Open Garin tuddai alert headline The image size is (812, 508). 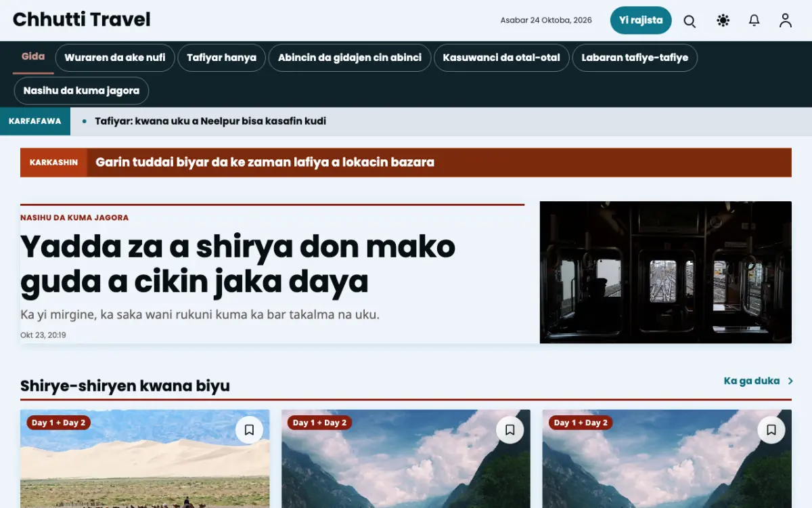click(x=265, y=163)
